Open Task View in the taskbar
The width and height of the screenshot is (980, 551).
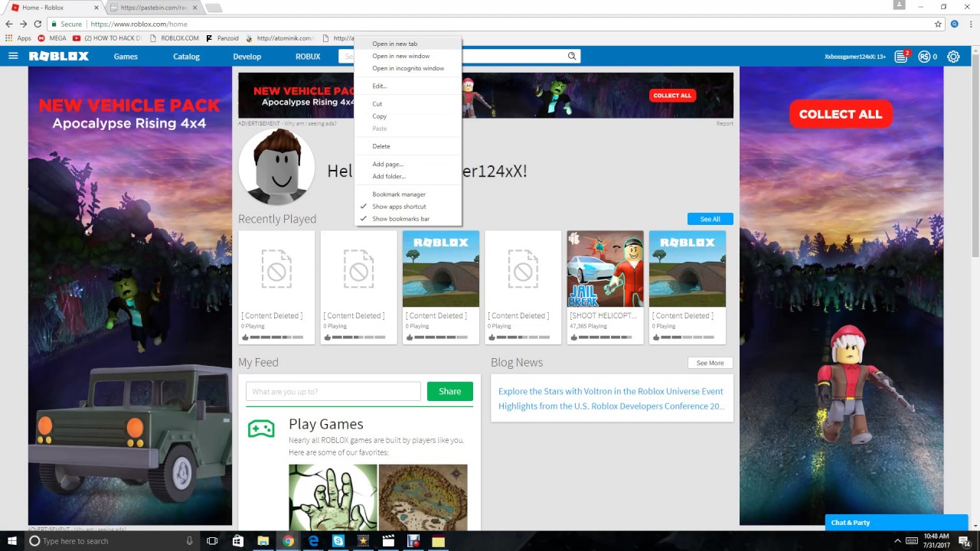coord(212,541)
